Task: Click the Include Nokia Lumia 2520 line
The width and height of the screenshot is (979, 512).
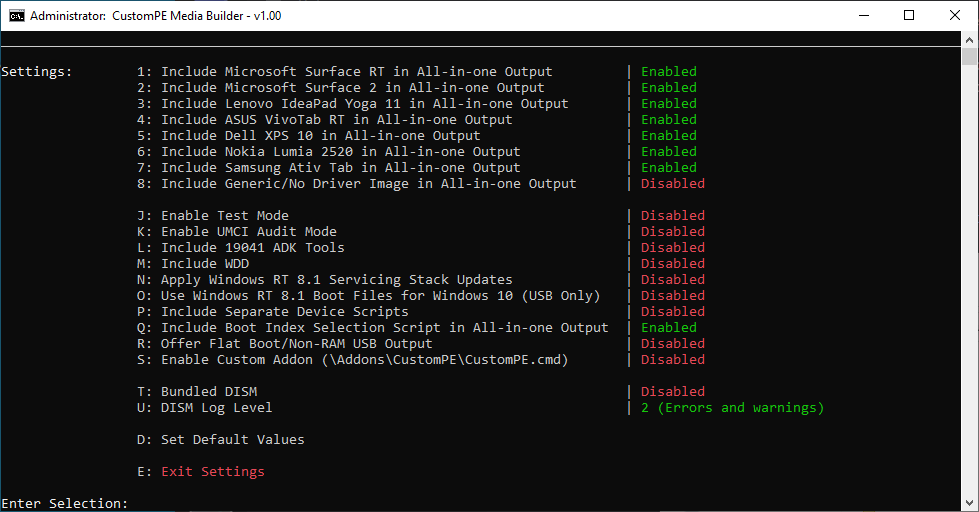Action: [328, 152]
